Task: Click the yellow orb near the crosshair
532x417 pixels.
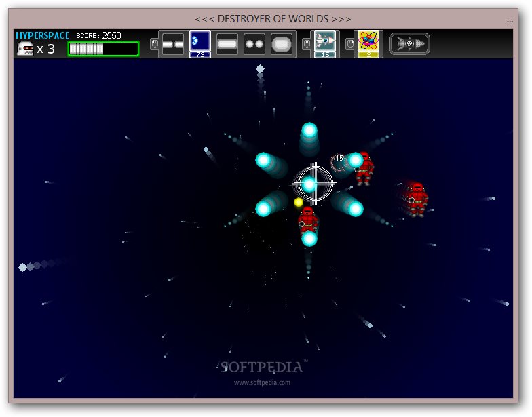Action: pyautogui.click(x=299, y=202)
